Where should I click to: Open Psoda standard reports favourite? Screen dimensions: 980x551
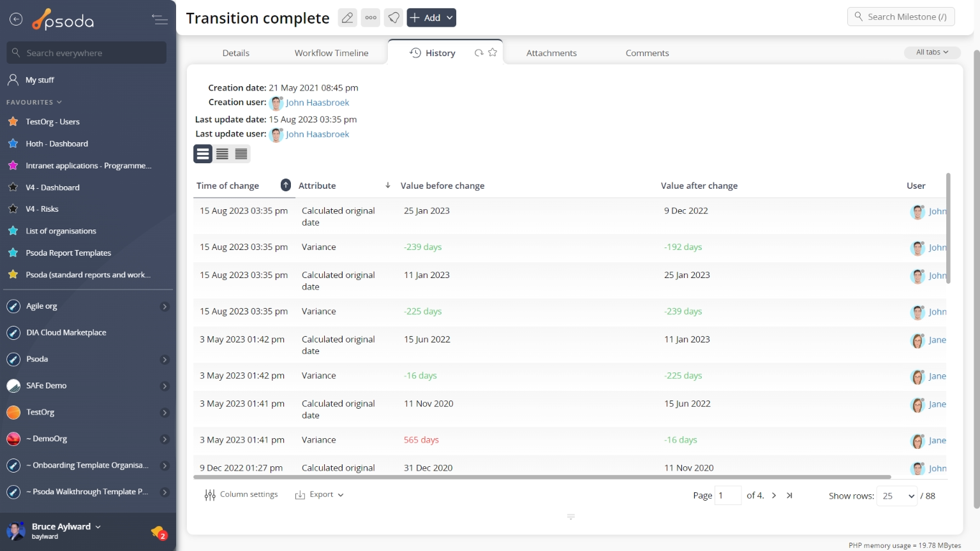pos(88,275)
